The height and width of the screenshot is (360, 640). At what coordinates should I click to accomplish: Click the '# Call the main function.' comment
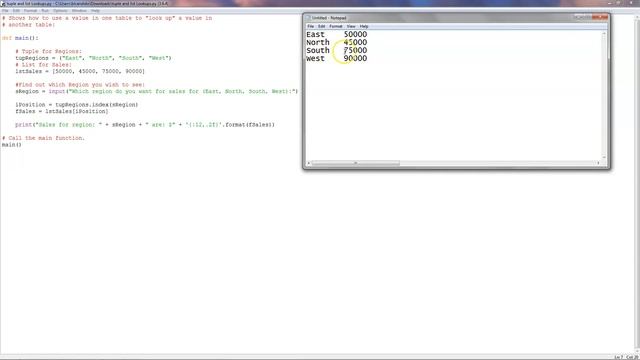(43, 138)
